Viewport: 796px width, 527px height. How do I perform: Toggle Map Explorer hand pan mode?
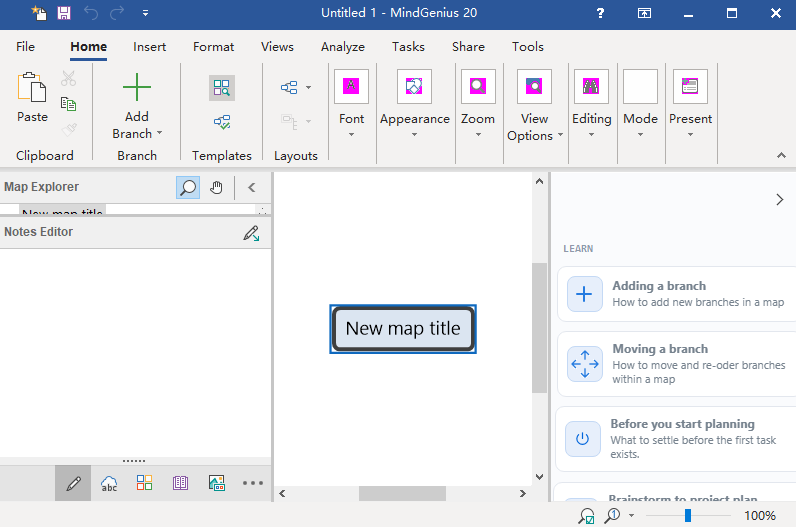[x=216, y=187]
